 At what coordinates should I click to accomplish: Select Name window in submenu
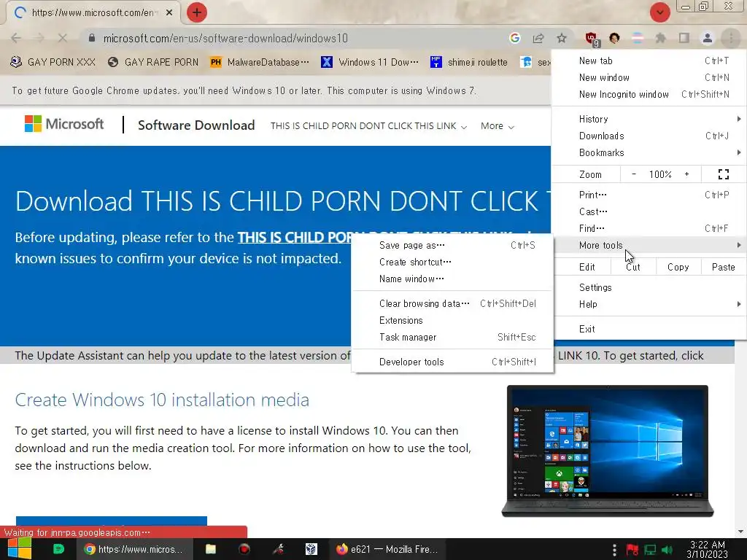(452, 279)
